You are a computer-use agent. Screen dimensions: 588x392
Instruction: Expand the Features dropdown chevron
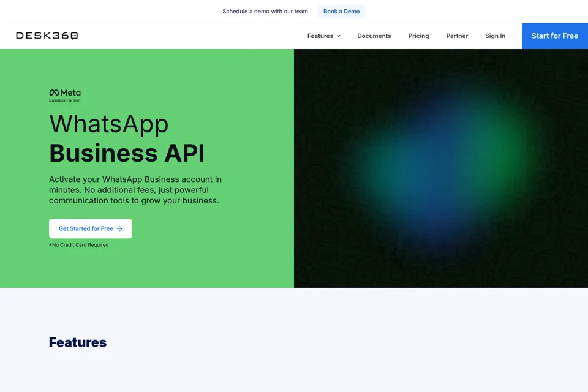[339, 36]
